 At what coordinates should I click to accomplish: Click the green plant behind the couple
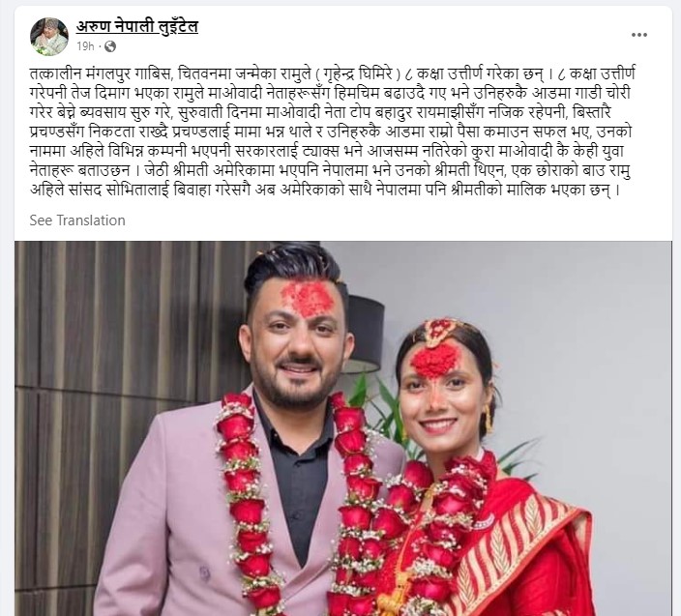[382, 403]
